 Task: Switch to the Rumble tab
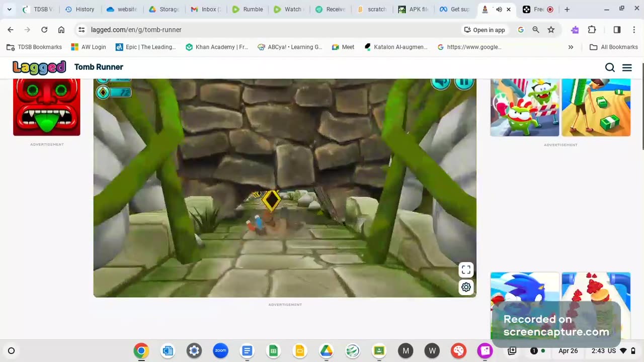pos(248,9)
